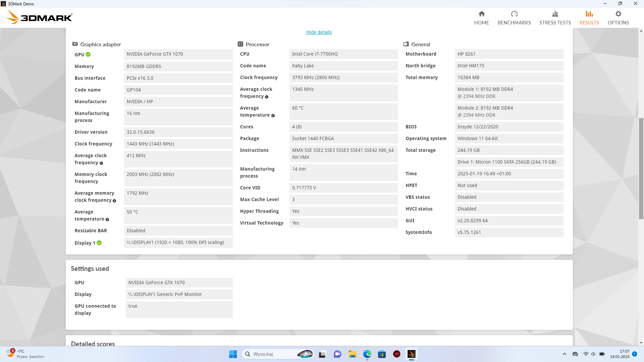Click the GPU green check icon
Viewport: 644px width, 362px height.
pos(88,54)
